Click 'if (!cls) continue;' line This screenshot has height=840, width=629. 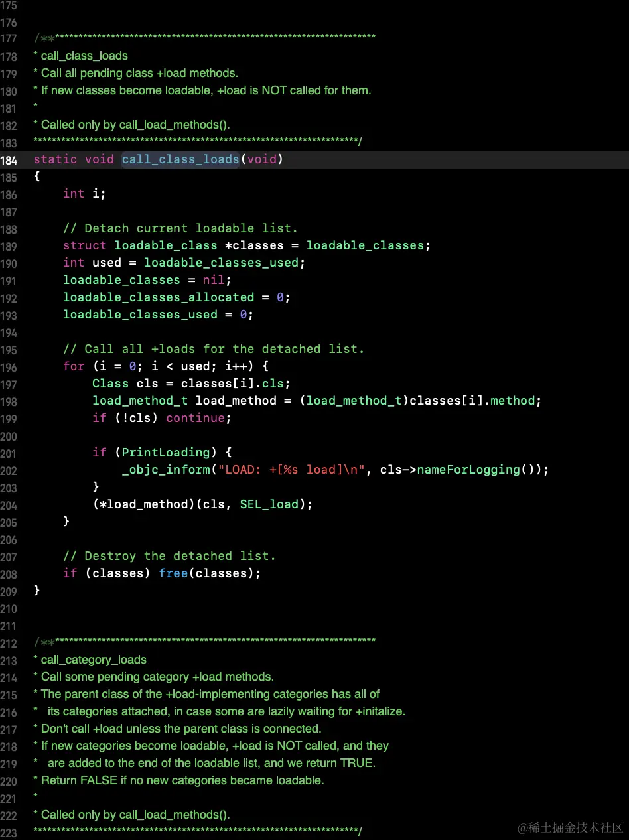coord(162,418)
